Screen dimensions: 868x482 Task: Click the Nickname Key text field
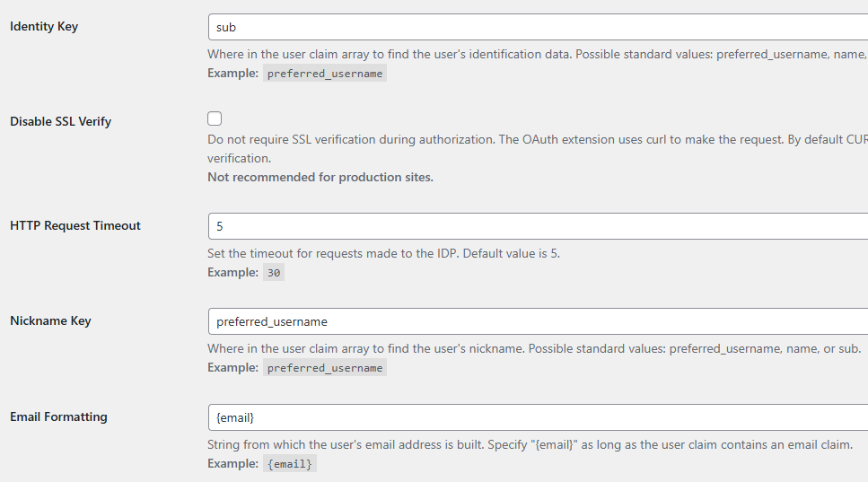[537, 321]
